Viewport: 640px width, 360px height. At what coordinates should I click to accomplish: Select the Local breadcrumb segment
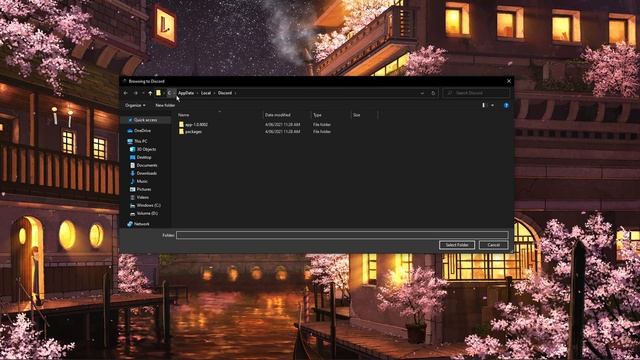click(206, 93)
